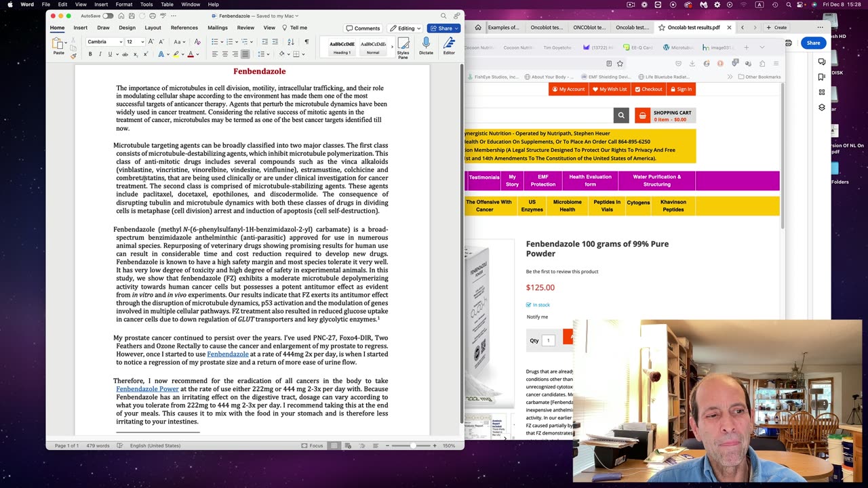Click the Checkout button on website
The height and width of the screenshot is (488, 868).
coord(648,89)
